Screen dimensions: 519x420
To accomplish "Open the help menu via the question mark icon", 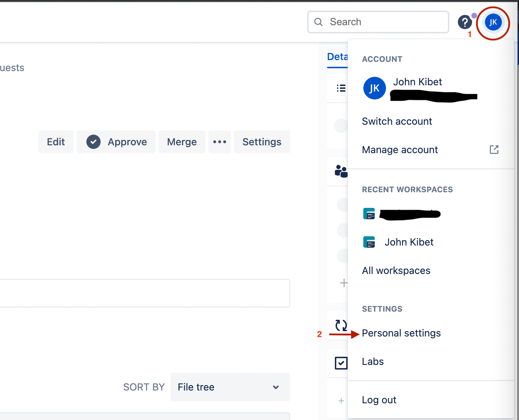I will [465, 22].
